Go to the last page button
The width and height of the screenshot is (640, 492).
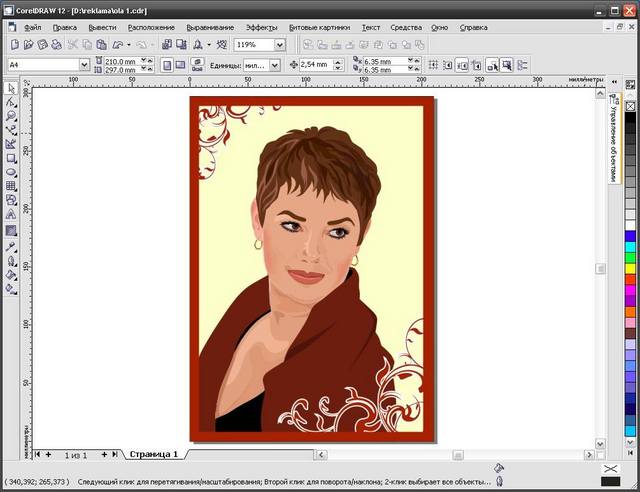click(x=116, y=454)
